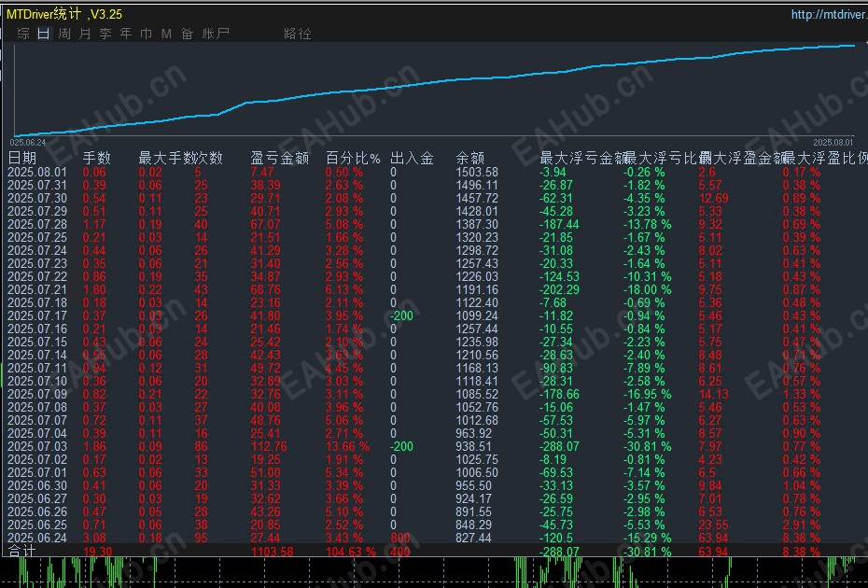The width and height of the screenshot is (868, 588).
Task: Click the 路径 path button
Action: (x=298, y=34)
